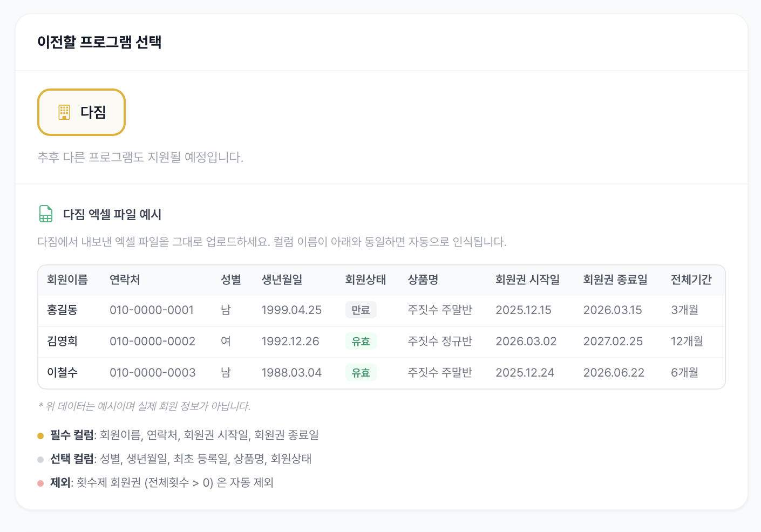Click the building icon on the 다짐 button
The width and height of the screenshot is (761, 532).
pos(64,112)
